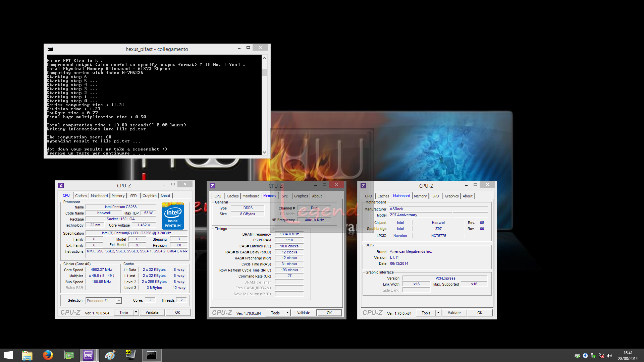Image resolution: width=644 pixels, height=362 pixels.
Task: Click the memory Size value 8 GBytes
Action: (x=248, y=214)
